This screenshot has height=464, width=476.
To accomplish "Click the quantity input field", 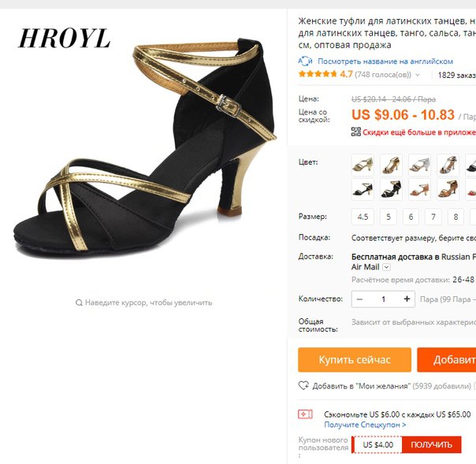I will point(383,299).
